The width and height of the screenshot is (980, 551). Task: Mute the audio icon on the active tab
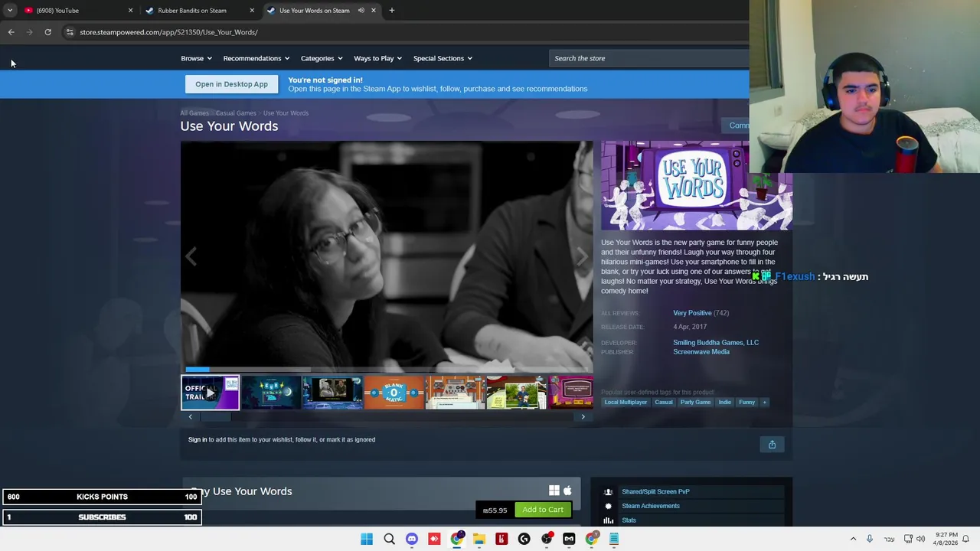tap(361, 11)
